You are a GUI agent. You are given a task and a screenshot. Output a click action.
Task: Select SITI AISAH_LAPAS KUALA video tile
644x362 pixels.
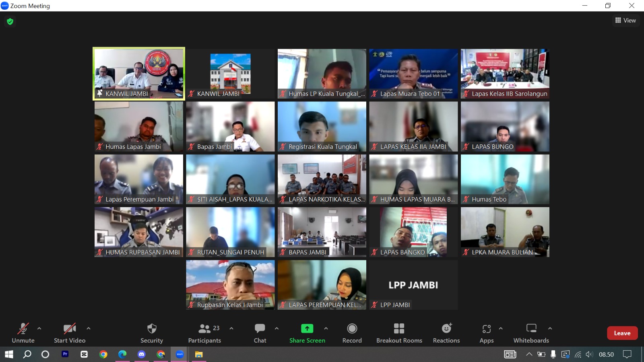[230, 179]
